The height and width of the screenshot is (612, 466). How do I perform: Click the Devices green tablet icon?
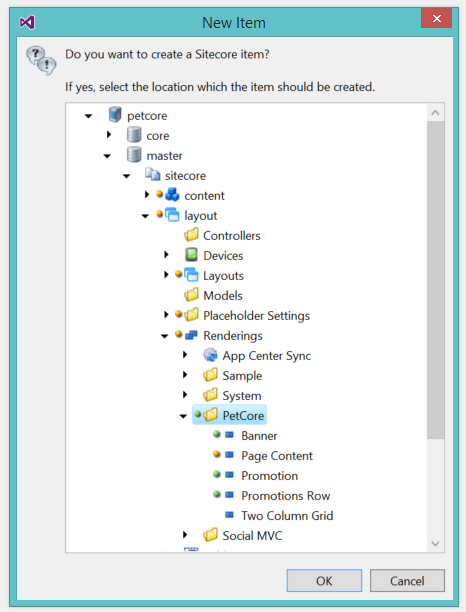191,254
